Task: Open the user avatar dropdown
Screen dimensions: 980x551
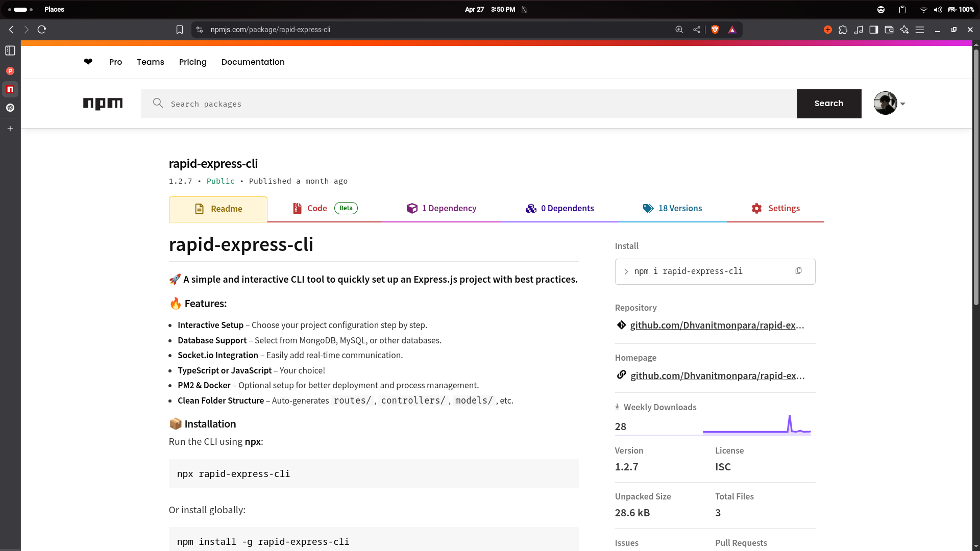Action: click(890, 104)
